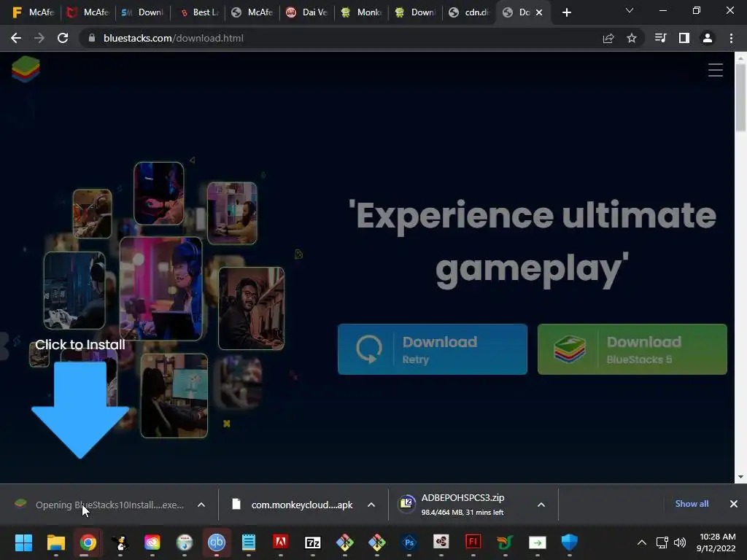Expand options for ADBEPOHSPCS3.zip download
The height and width of the screenshot is (560, 747).
click(x=541, y=505)
